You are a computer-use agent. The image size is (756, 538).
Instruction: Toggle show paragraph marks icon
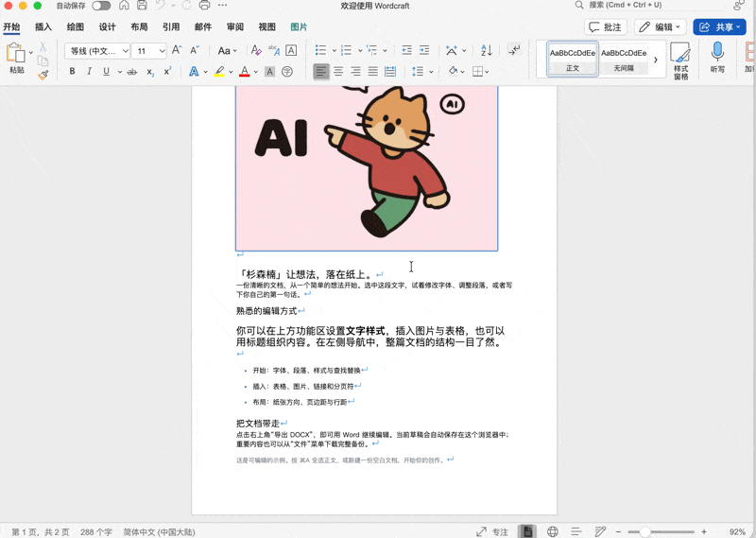pyautogui.click(x=514, y=50)
